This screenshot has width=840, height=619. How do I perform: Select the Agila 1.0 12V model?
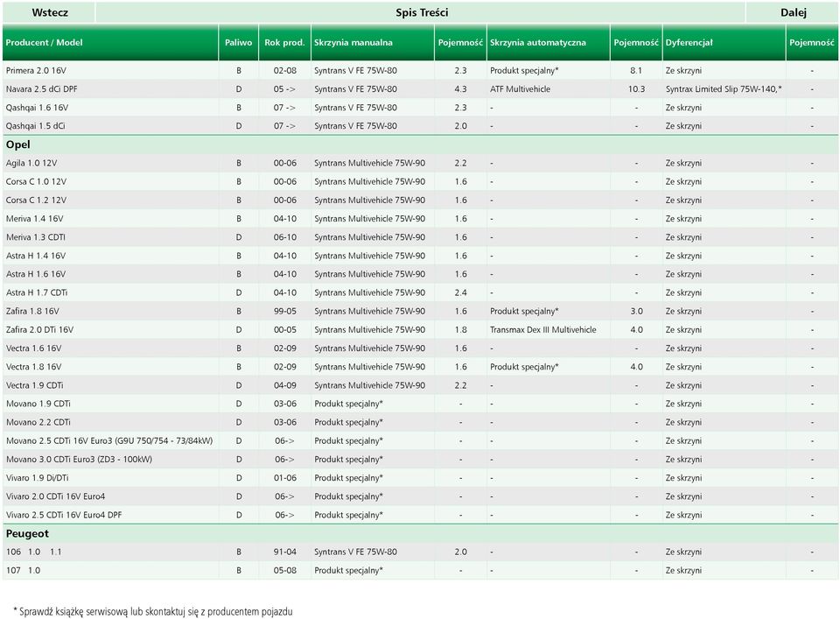pyautogui.click(x=31, y=163)
